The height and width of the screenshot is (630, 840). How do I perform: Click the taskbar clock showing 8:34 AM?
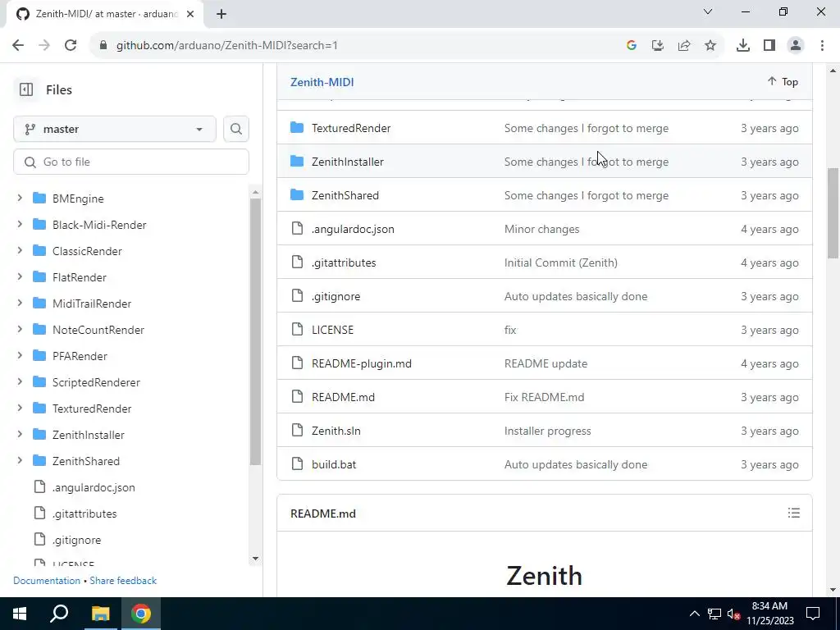click(x=769, y=614)
